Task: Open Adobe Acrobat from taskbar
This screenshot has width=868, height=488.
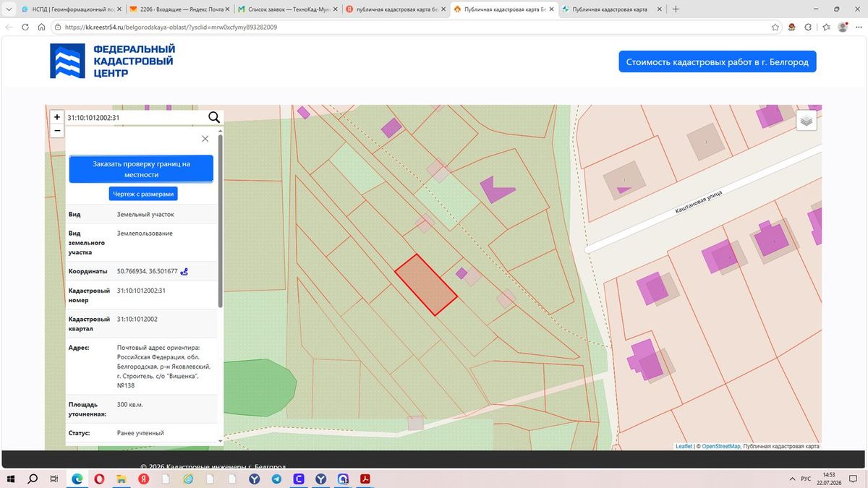Action: point(366,479)
